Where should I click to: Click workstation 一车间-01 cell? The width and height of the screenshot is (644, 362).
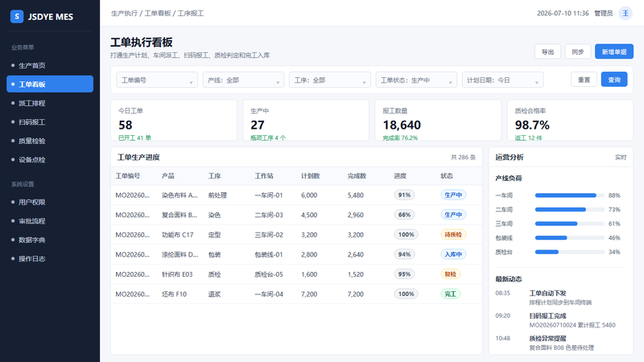coord(269,195)
